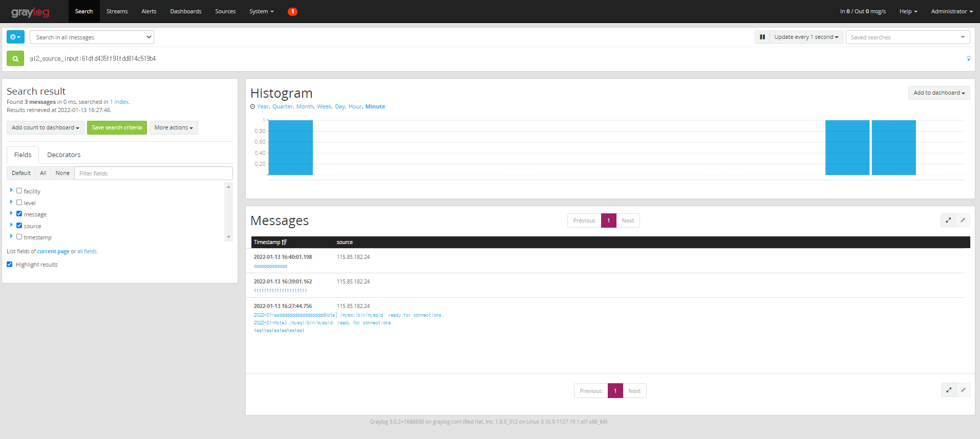The width and height of the screenshot is (980, 439).
Task: Click the all fields link
Action: (x=87, y=251)
